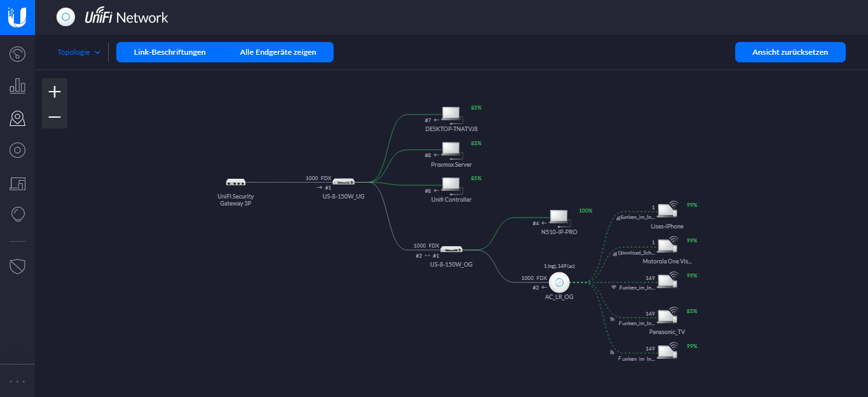
Task: Select the AC_LR_OG access point node
Action: pos(559,282)
